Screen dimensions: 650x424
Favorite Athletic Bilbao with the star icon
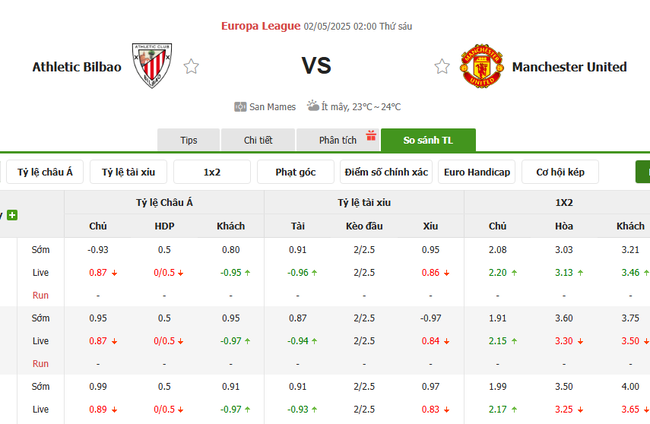click(191, 67)
